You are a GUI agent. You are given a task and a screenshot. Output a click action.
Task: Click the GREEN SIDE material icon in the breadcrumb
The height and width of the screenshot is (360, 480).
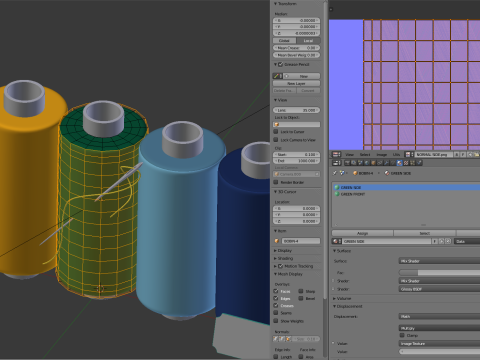[x=387, y=173]
